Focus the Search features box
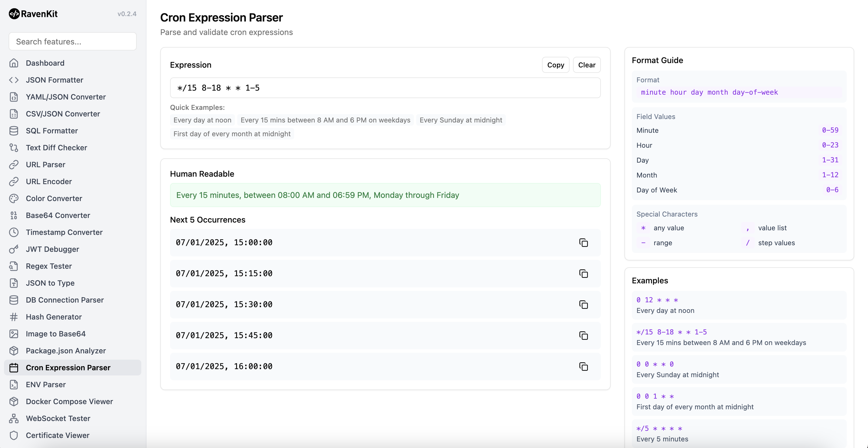 [72, 41]
